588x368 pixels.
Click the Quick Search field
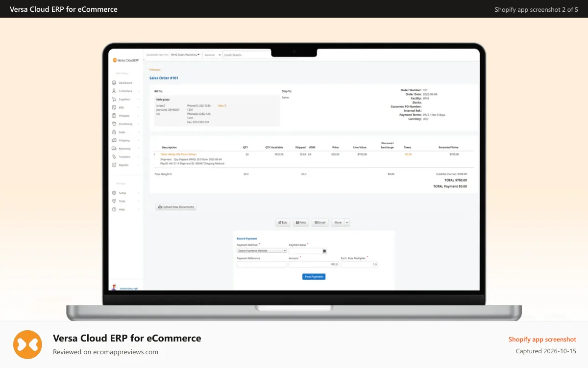pos(247,55)
